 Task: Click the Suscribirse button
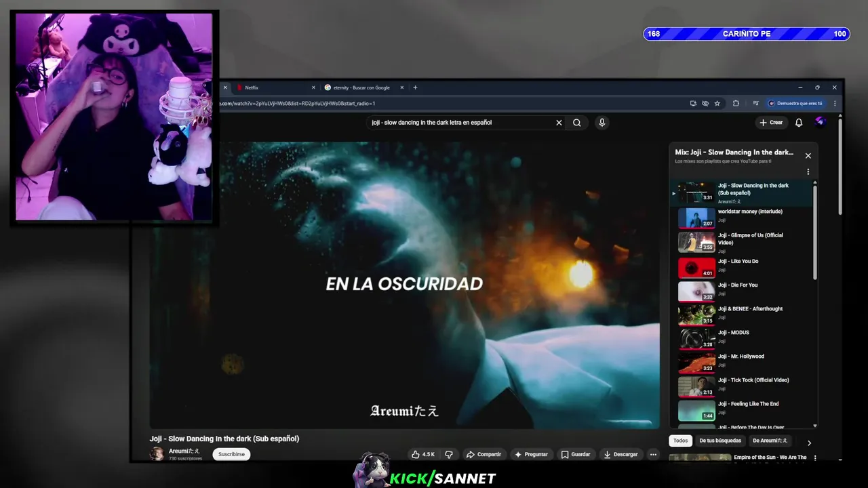click(231, 454)
